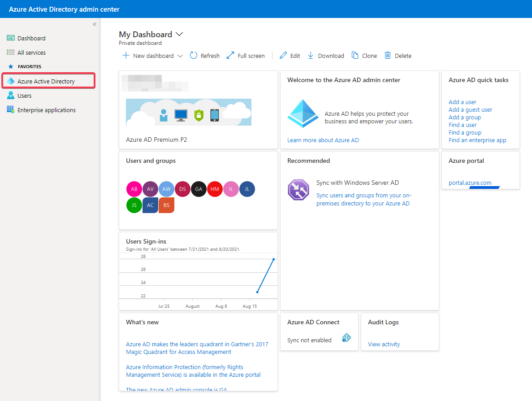Image resolution: width=532 pixels, height=401 pixels.
Task: Click the 'Add a guest user' link
Action: coord(470,109)
